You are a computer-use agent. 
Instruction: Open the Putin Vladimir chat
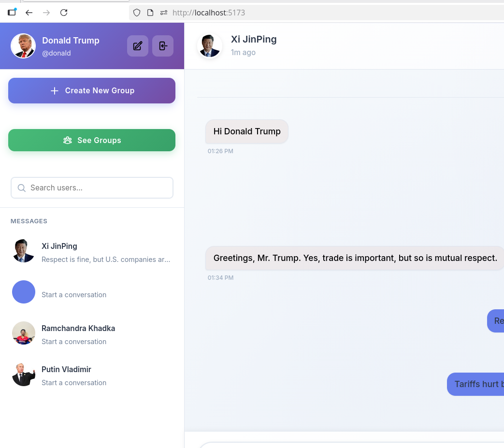(x=91, y=375)
